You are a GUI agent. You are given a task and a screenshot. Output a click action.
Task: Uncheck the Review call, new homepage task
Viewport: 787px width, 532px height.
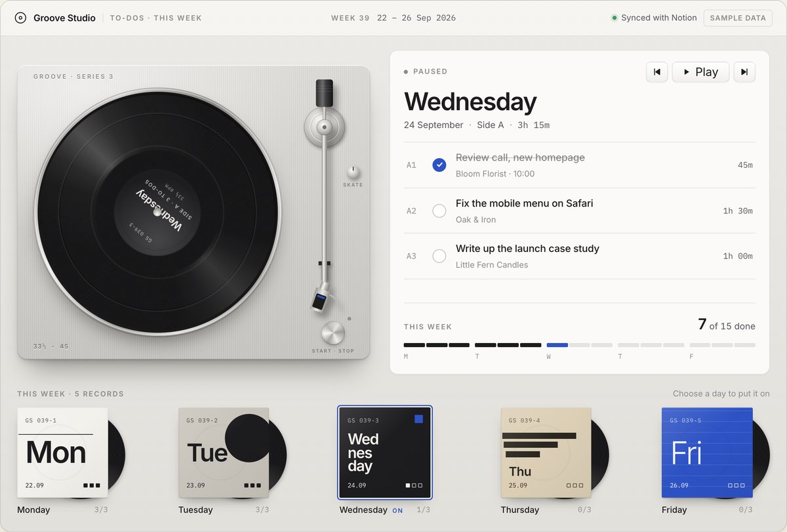point(439,165)
